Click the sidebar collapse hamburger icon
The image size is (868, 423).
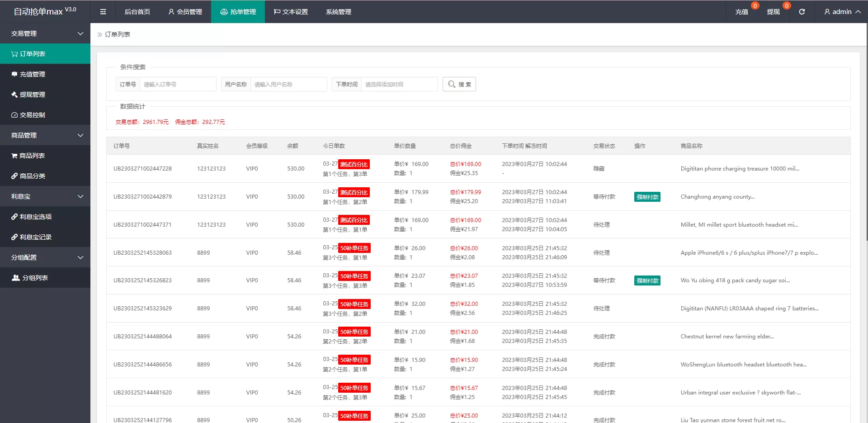click(x=103, y=12)
